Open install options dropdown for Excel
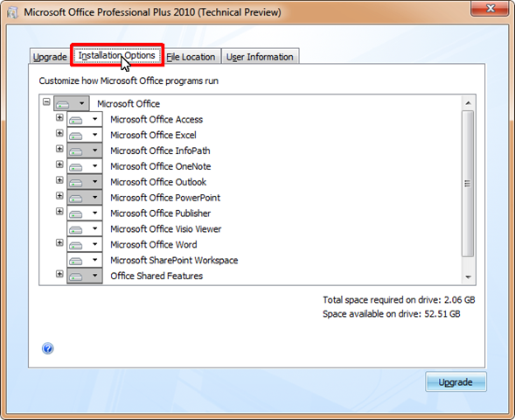The width and height of the screenshot is (515, 420). click(x=85, y=135)
